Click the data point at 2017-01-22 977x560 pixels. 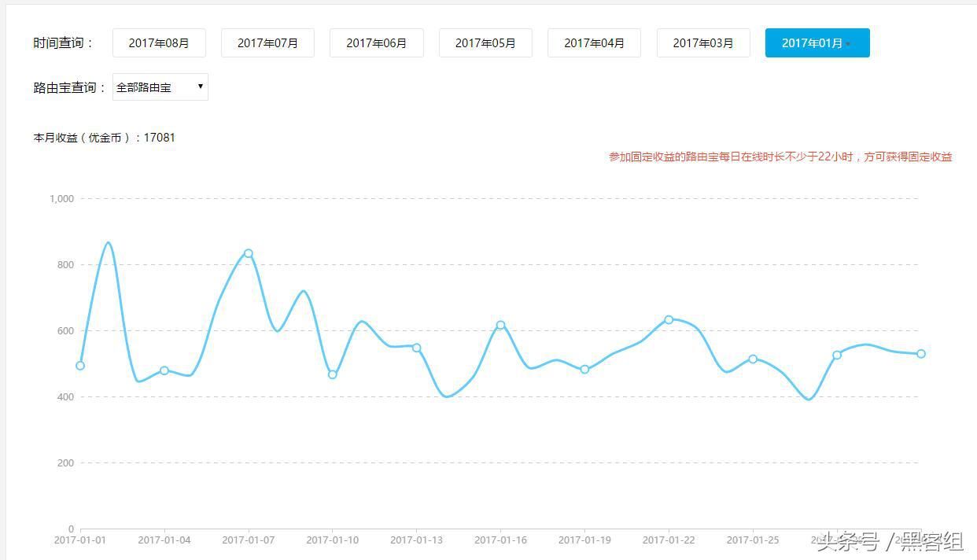pos(669,319)
